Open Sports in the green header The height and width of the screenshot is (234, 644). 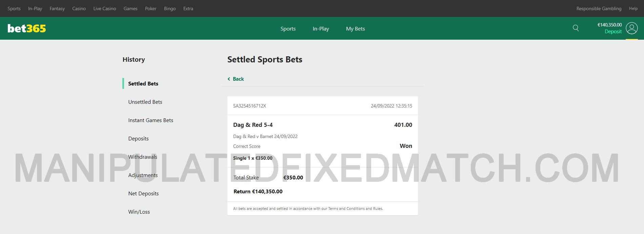coord(288,29)
